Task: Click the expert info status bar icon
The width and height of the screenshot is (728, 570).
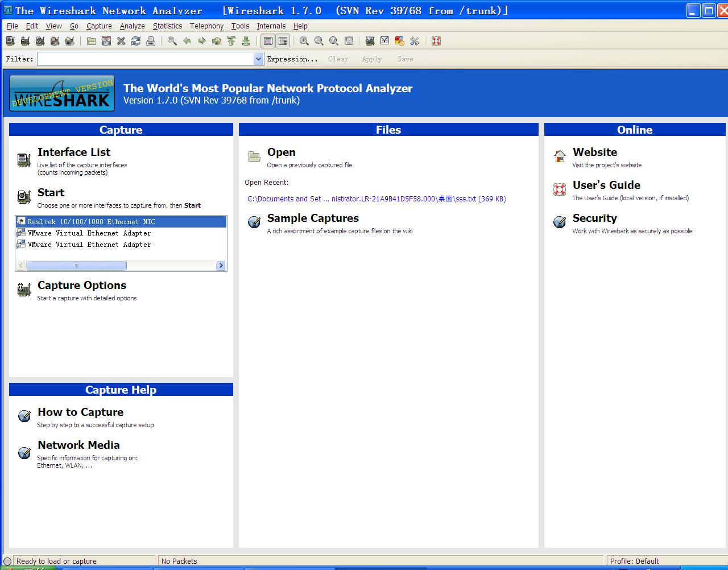Action: pyautogui.click(x=7, y=561)
